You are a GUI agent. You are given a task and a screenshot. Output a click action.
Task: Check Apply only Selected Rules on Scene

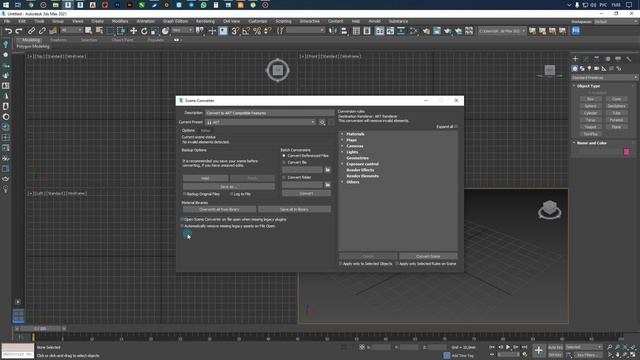(x=397, y=264)
